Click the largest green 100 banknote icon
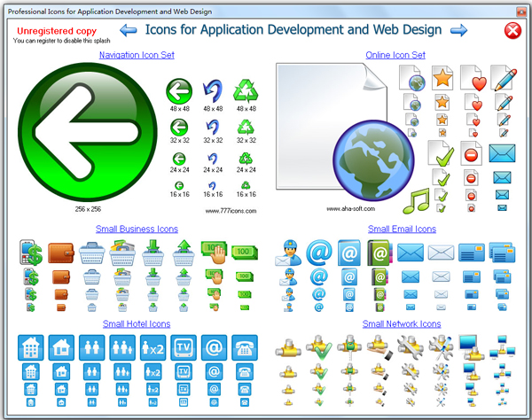This screenshot has width=532, height=420. click(245, 253)
